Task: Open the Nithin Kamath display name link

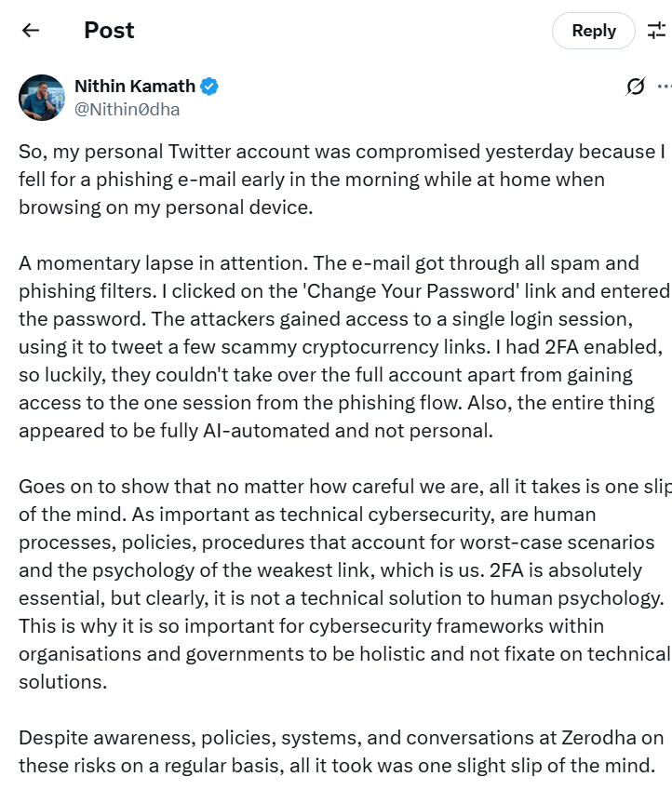Action: coord(135,87)
